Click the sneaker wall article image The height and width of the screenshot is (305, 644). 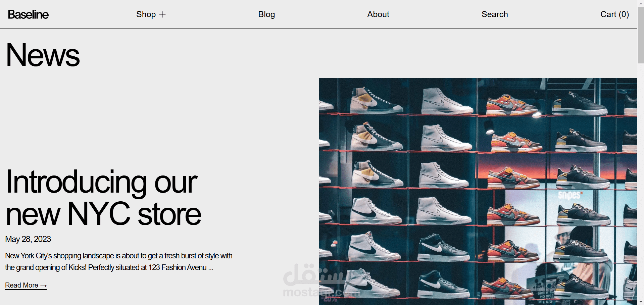point(478,192)
